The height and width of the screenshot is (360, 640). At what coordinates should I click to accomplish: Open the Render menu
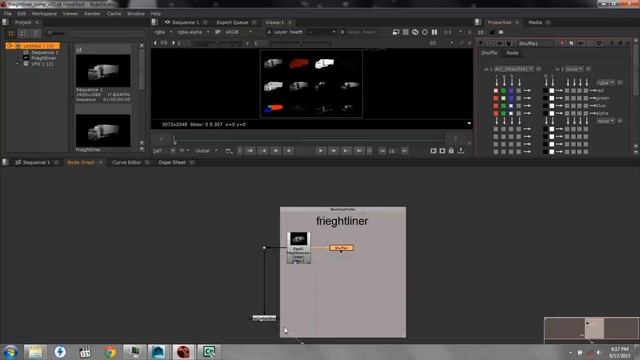pos(92,13)
